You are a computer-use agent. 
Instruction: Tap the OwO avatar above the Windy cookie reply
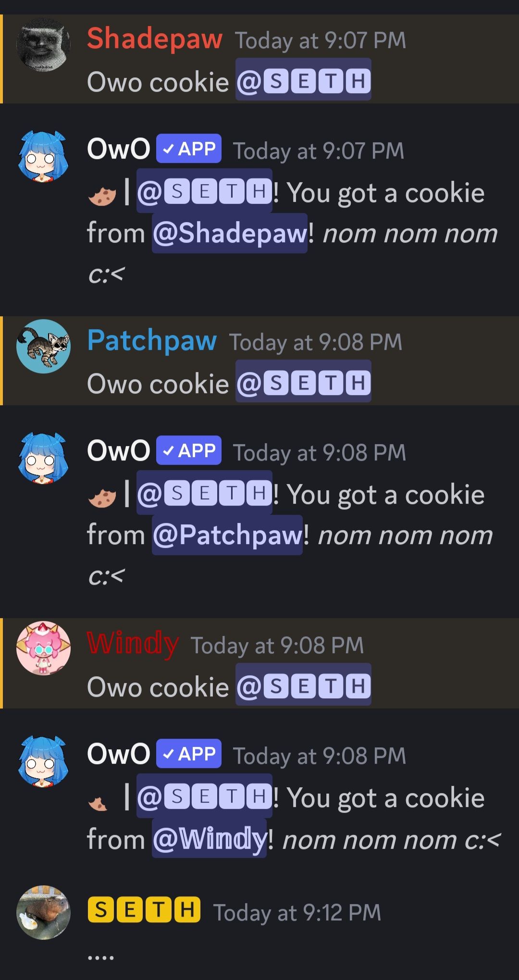click(43, 760)
